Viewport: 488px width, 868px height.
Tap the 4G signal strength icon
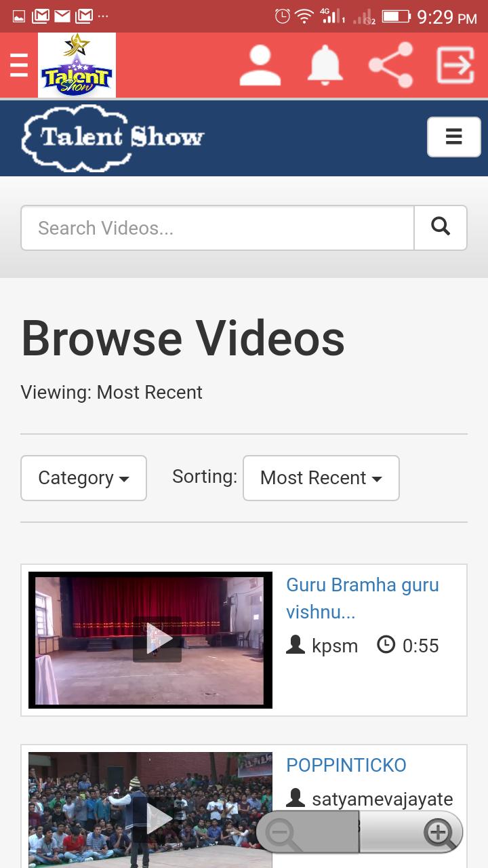(x=332, y=16)
